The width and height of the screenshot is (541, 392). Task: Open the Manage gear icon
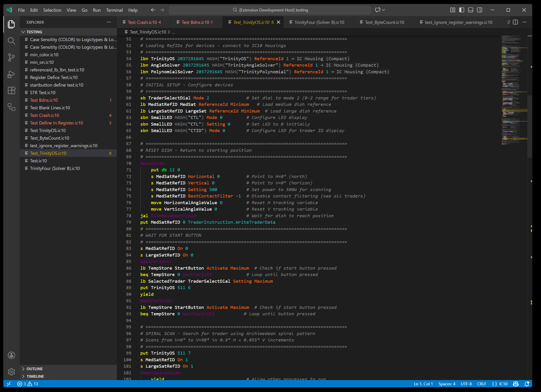coord(11,372)
